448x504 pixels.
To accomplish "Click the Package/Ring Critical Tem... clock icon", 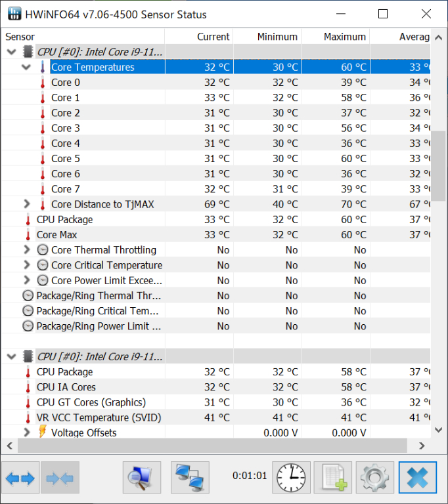I will click(28, 311).
